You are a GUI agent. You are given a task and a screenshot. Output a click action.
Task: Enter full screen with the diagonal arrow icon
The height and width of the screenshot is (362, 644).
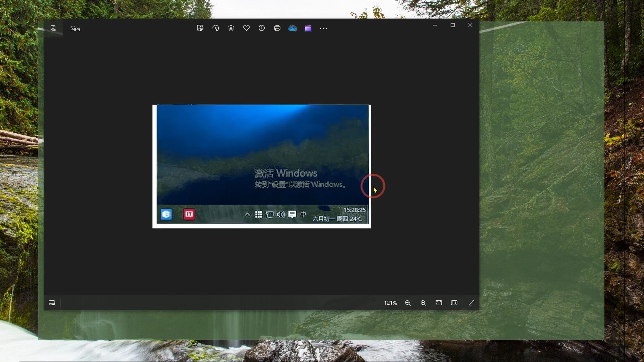coord(472,303)
